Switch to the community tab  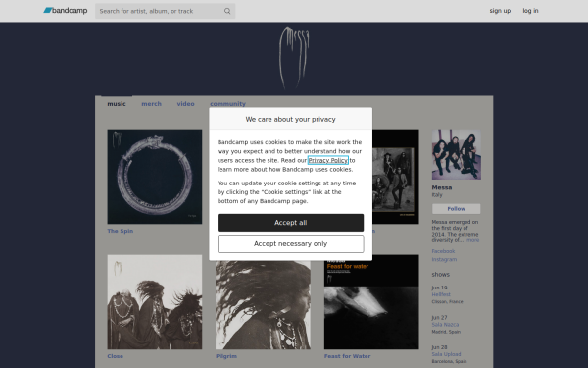227,104
